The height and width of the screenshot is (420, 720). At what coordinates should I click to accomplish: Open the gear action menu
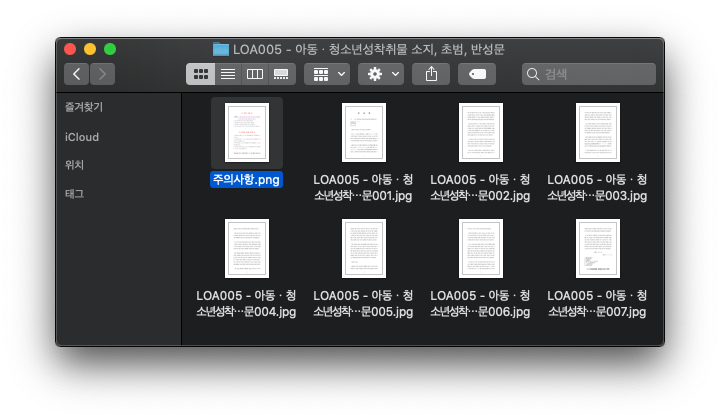pos(381,74)
